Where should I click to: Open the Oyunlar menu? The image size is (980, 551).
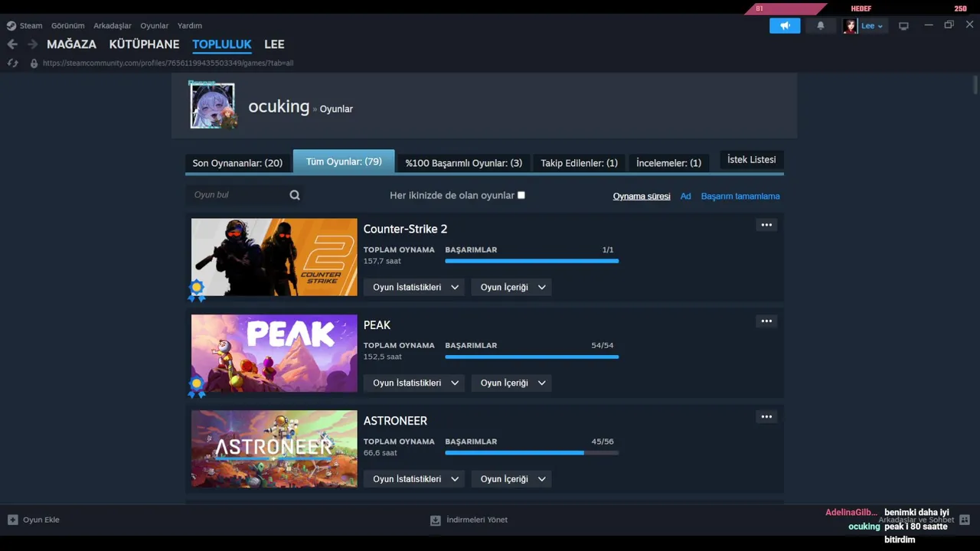coord(155,25)
